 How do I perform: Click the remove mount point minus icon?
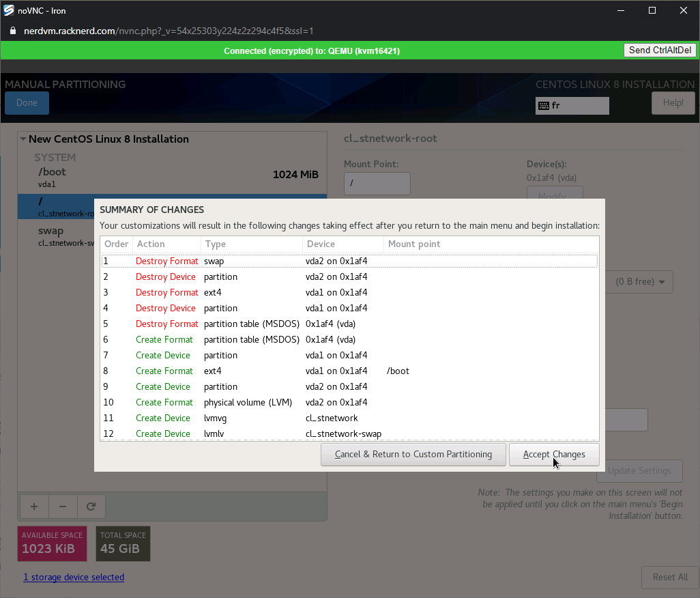(63, 507)
